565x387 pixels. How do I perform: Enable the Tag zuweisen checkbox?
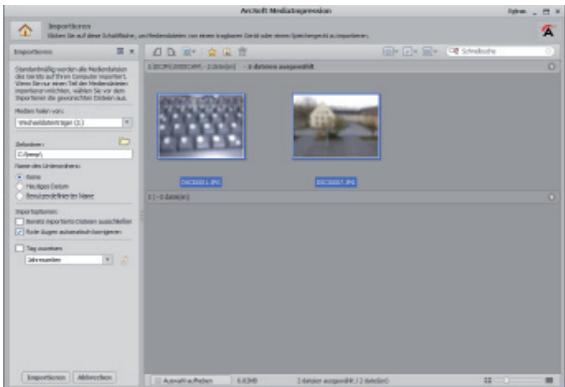[19, 248]
